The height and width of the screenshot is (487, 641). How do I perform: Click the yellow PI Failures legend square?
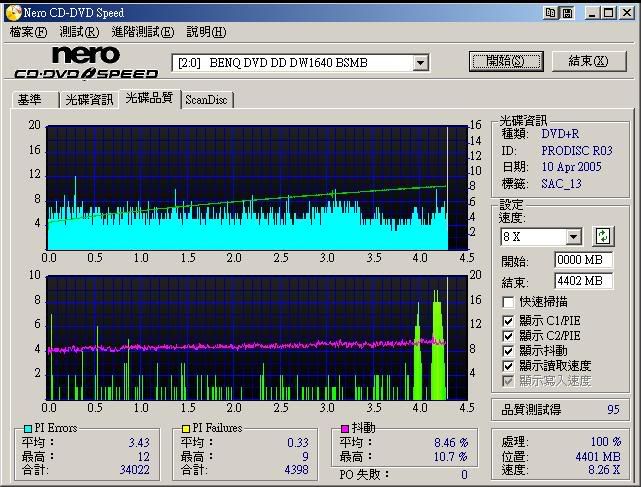(185, 428)
